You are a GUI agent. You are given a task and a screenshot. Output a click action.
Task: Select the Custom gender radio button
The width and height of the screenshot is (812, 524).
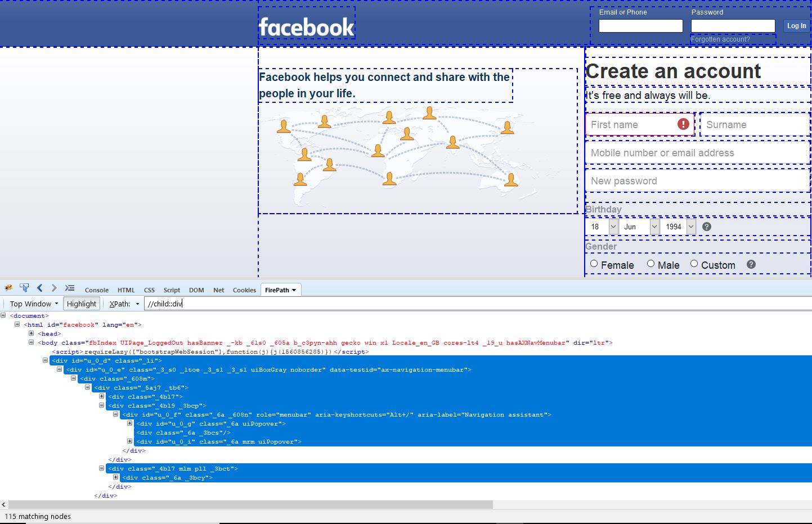tap(694, 264)
